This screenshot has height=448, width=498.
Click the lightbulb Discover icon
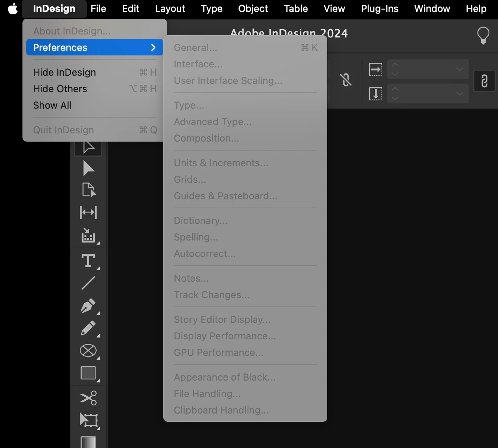[483, 35]
